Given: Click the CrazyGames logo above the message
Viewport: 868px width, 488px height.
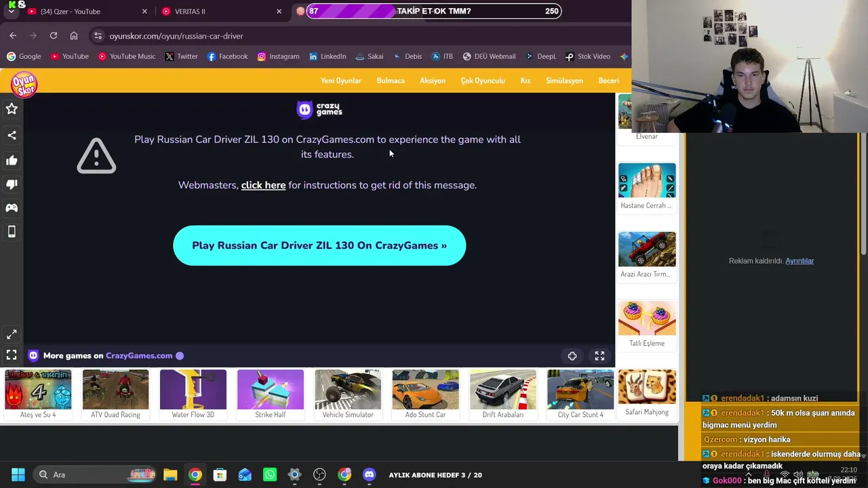Looking at the screenshot, I should coord(319,109).
